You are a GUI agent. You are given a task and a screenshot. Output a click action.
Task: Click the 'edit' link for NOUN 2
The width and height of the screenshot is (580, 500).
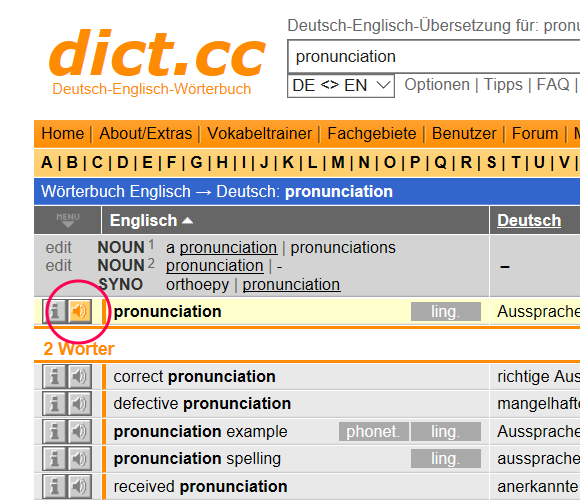point(58,266)
